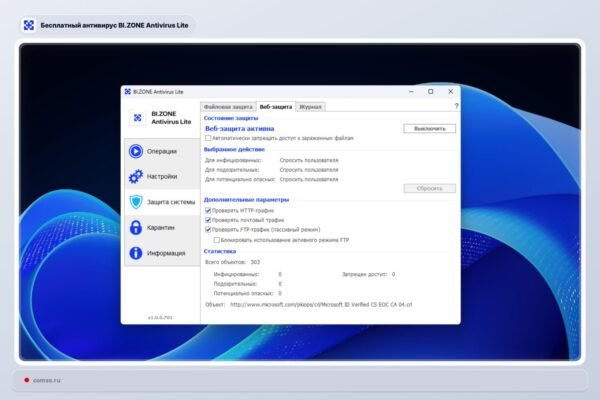Click the Запрещен доступ statistic

click(368, 274)
